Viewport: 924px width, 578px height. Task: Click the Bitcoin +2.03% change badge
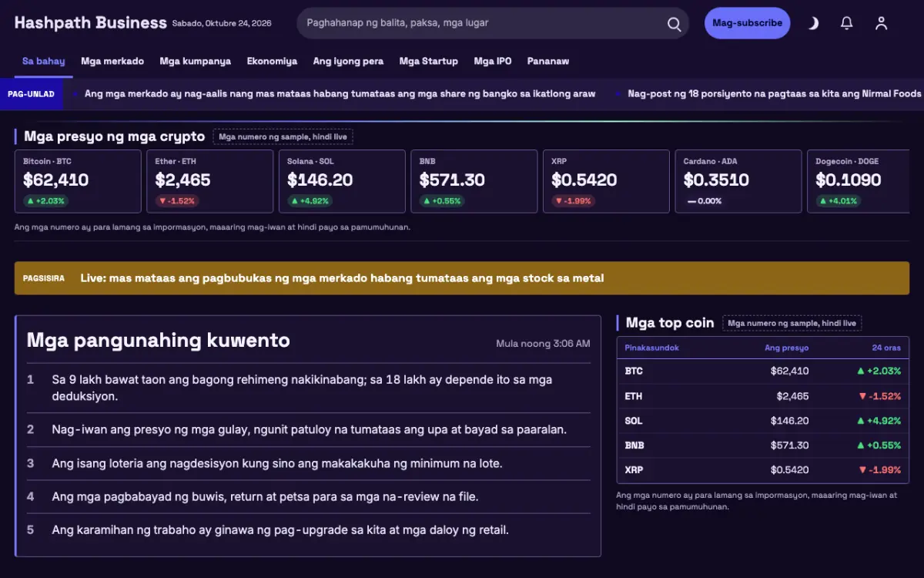tap(45, 201)
